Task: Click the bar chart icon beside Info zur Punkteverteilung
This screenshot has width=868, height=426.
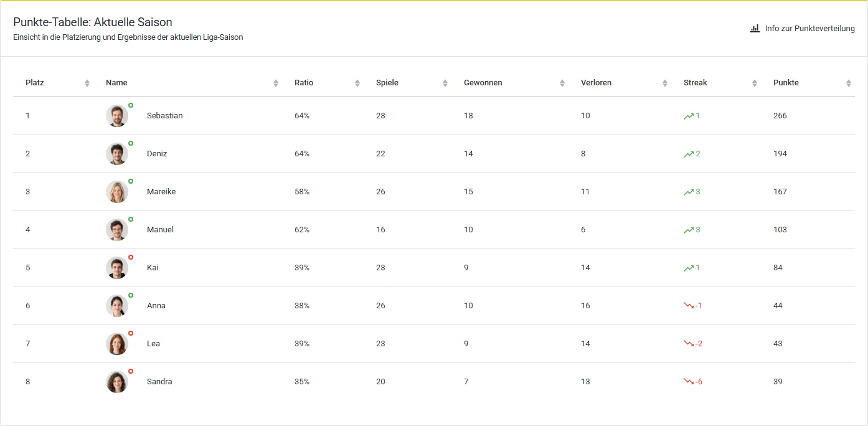Action: tap(755, 28)
